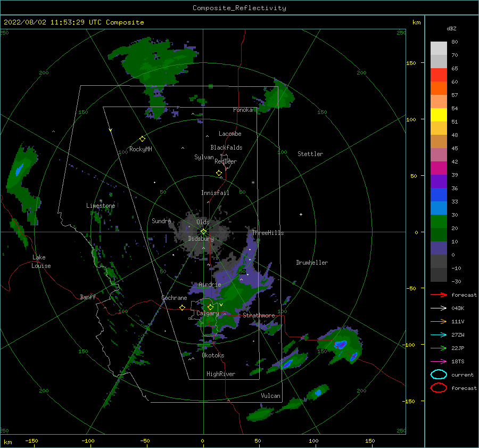This screenshot has width=479, height=448.
Task: Click the Limestone label
Action: (101, 206)
